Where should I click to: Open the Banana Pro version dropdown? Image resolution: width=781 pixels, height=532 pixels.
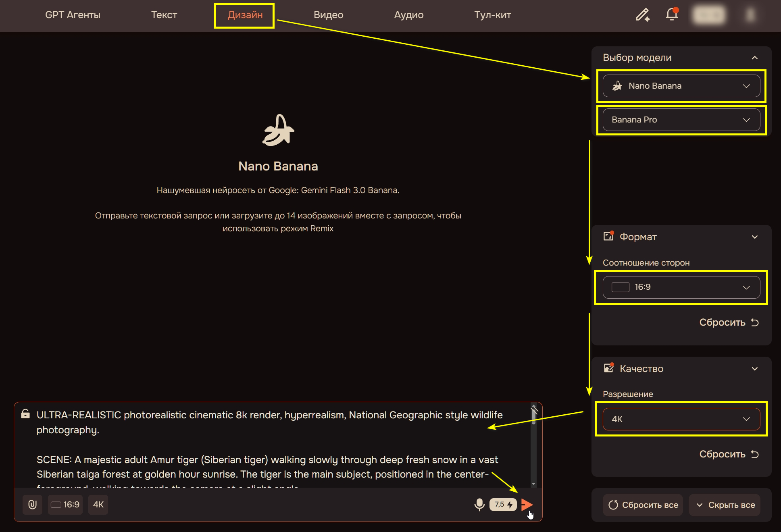(681, 120)
